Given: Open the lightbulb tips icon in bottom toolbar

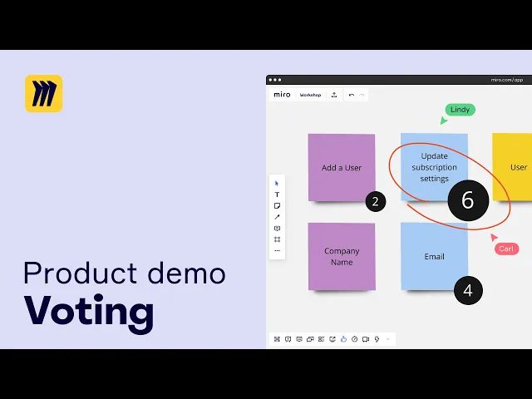Looking at the screenshot, I should (x=377, y=339).
